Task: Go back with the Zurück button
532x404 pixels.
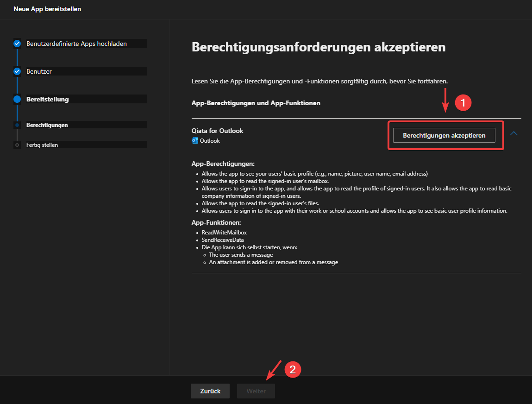Action: point(210,391)
